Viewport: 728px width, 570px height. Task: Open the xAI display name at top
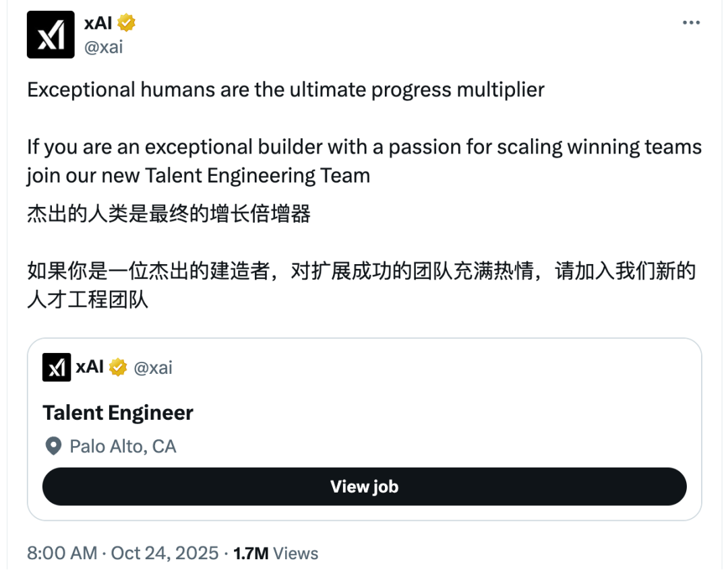[98, 23]
